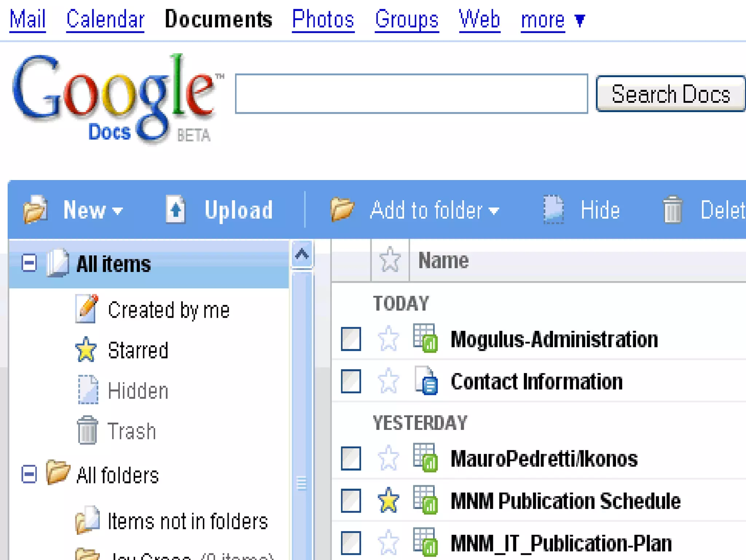Screen dimensions: 746x560
Task: Click the Hide document icon in toolbar
Action: pos(553,209)
